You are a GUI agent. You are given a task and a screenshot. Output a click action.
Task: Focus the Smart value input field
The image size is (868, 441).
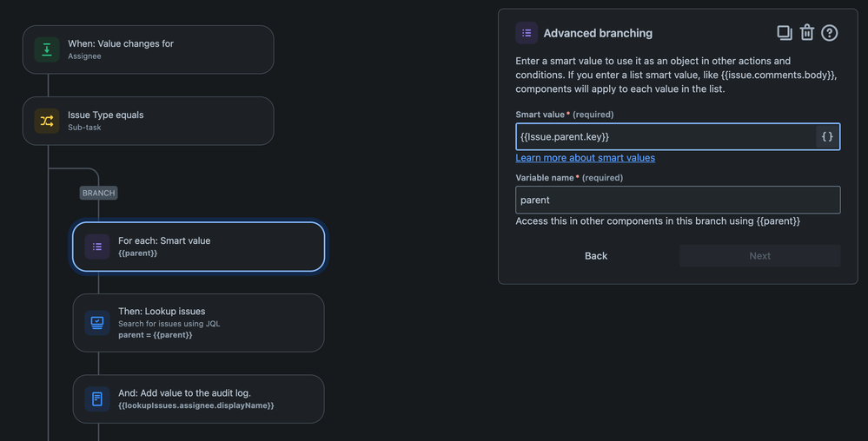(x=665, y=136)
